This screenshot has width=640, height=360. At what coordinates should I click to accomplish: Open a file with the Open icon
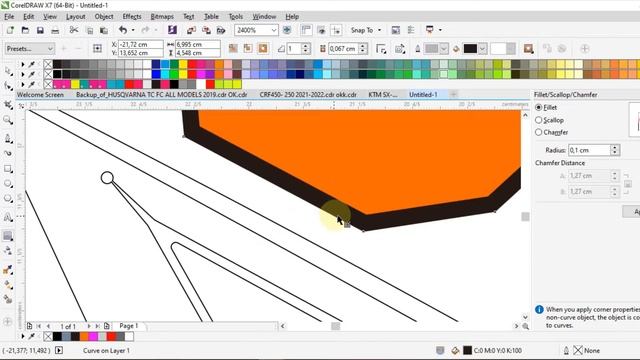25,30
